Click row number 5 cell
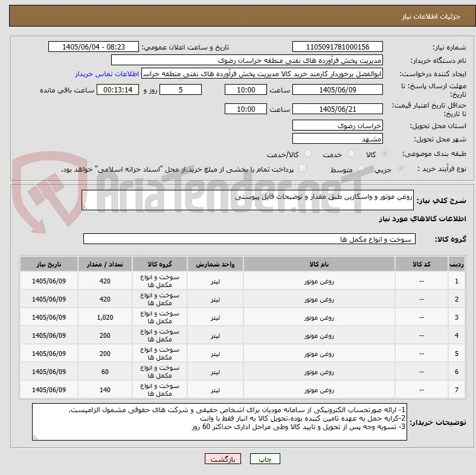The width and height of the screenshot is (476, 475). 456,354
